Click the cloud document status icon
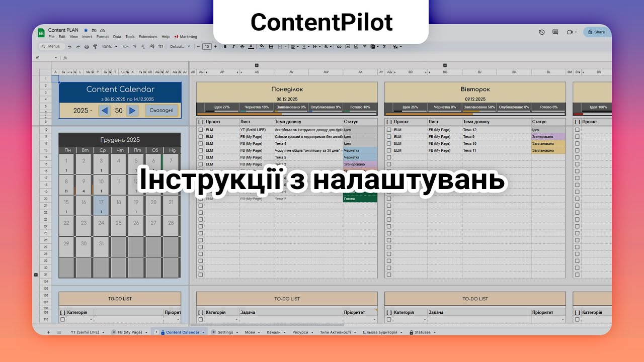Viewport: 644px width, 362px height. (102, 31)
